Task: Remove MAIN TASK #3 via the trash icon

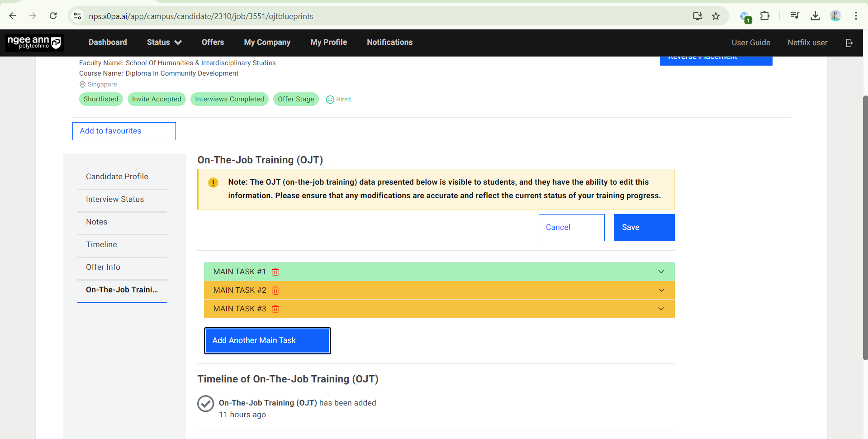Action: (x=275, y=309)
